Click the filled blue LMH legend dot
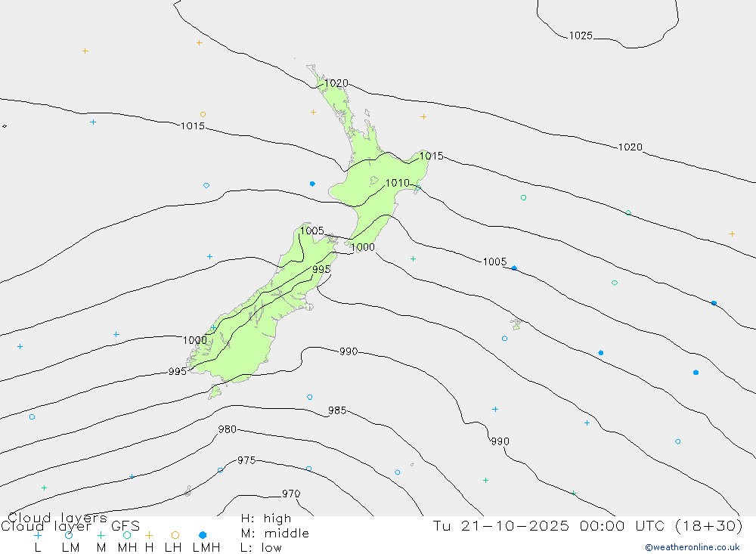Viewport: 756px width, 554px height. click(x=203, y=535)
